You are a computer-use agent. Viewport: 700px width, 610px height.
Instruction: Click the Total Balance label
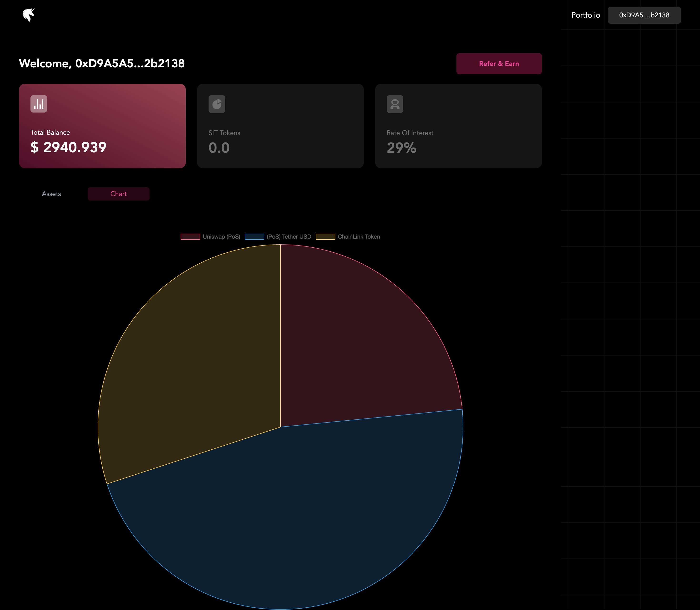pos(50,133)
